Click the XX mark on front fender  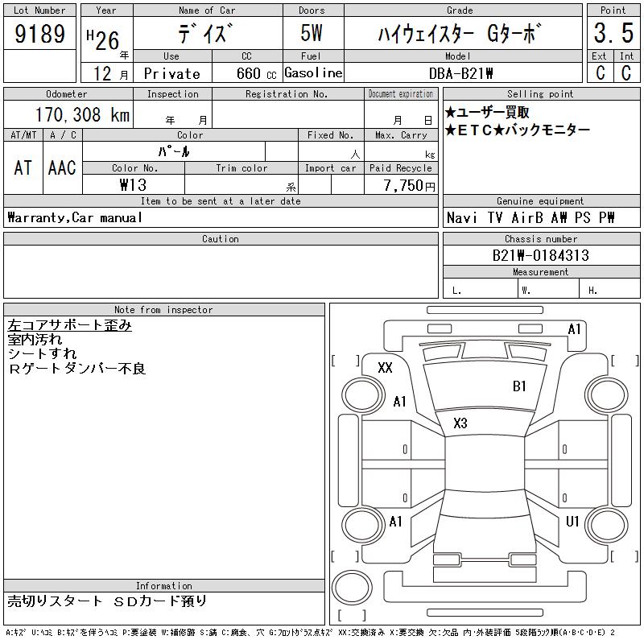pyautogui.click(x=385, y=367)
